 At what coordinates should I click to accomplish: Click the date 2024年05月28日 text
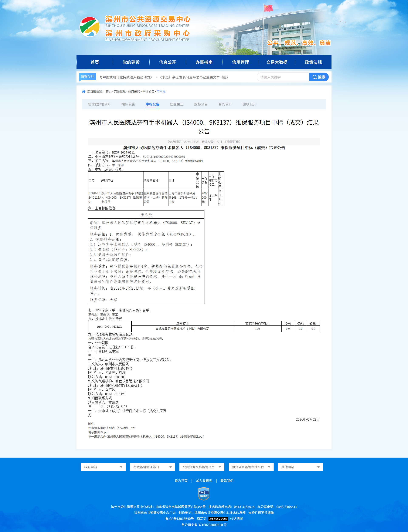307,420
